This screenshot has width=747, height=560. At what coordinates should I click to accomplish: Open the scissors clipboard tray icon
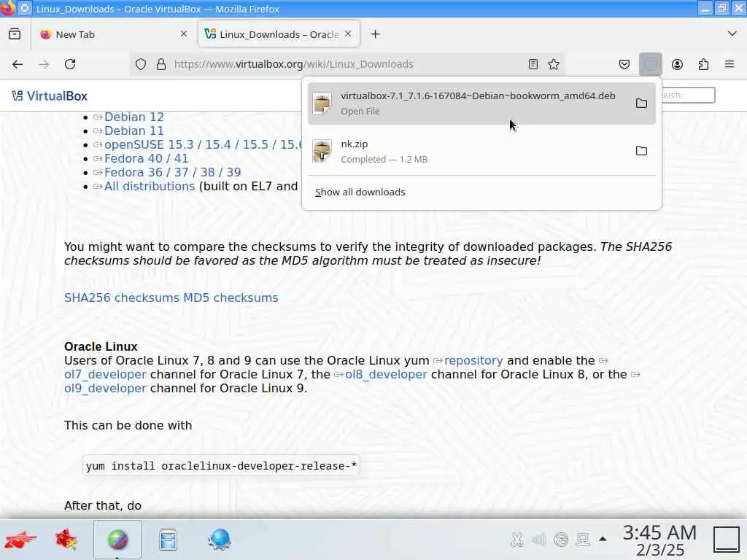(x=517, y=540)
